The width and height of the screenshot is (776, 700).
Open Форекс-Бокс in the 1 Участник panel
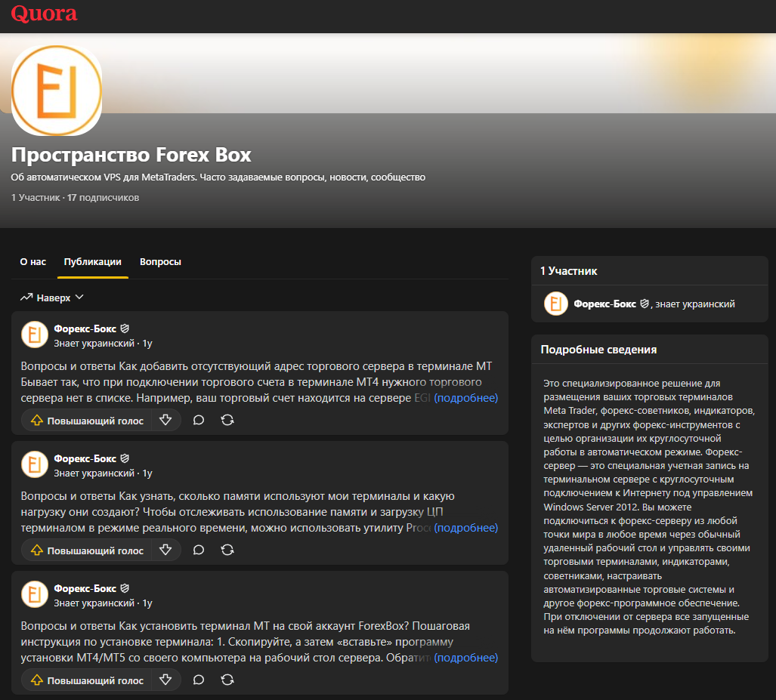(x=604, y=304)
